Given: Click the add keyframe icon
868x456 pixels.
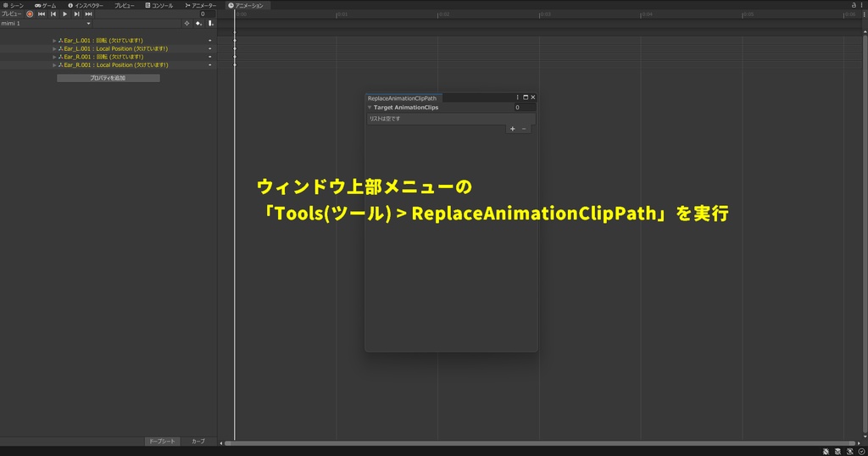Looking at the screenshot, I should click(198, 23).
